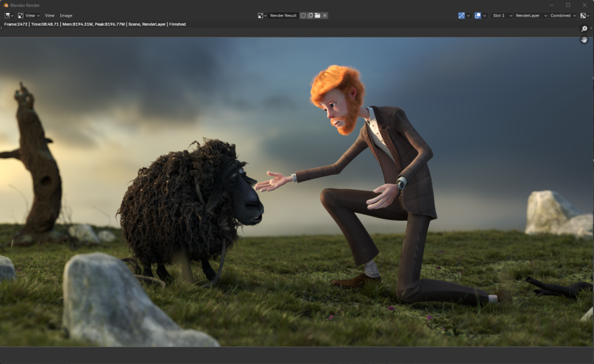Screen dimensions: 594x364
Task: Open the editor type selector
Action: 9,15
